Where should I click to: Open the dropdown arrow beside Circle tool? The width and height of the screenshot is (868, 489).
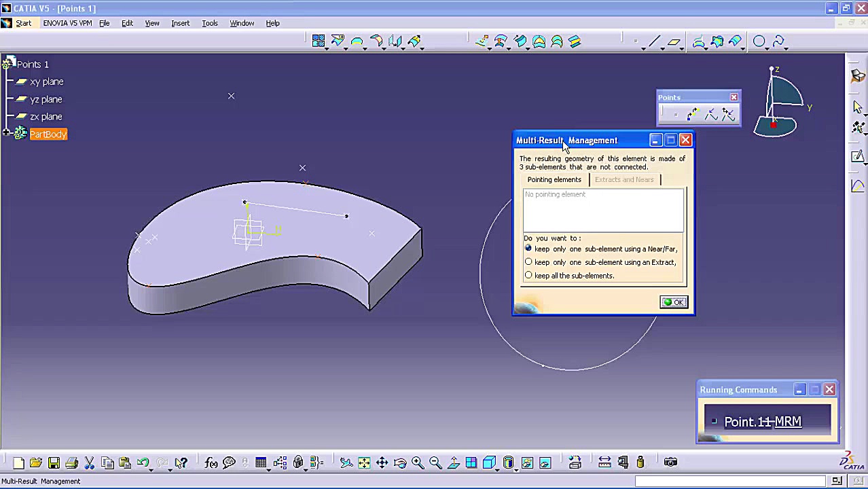(x=767, y=48)
